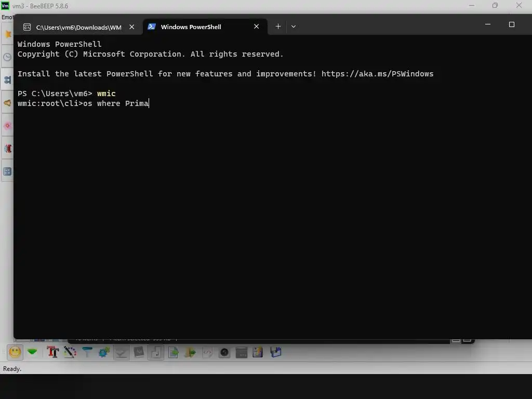Click the wmic command prompt input line
The image size is (532, 399).
(83, 103)
